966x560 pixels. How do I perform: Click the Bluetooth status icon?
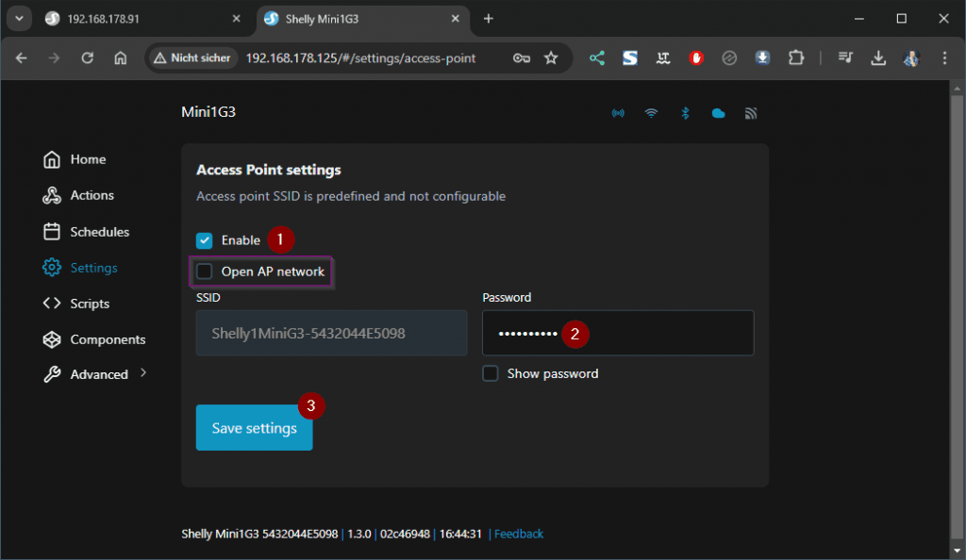coord(686,113)
